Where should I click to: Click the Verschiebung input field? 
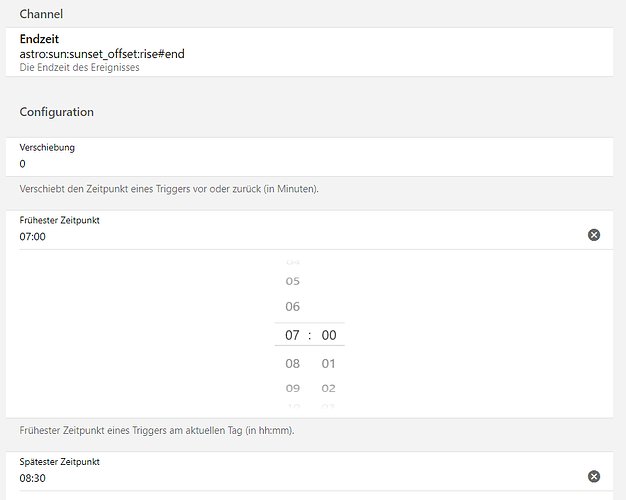(300, 164)
